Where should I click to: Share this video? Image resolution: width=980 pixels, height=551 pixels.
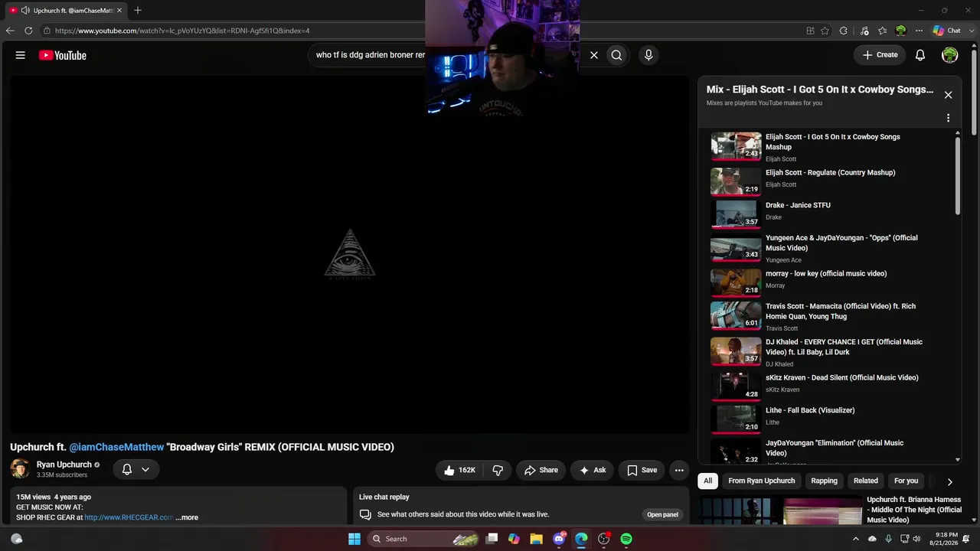[x=541, y=470]
